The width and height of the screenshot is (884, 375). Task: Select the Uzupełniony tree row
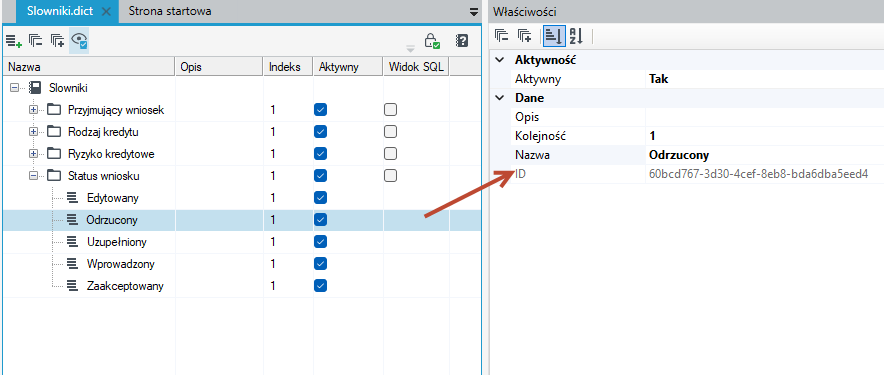tap(242, 242)
